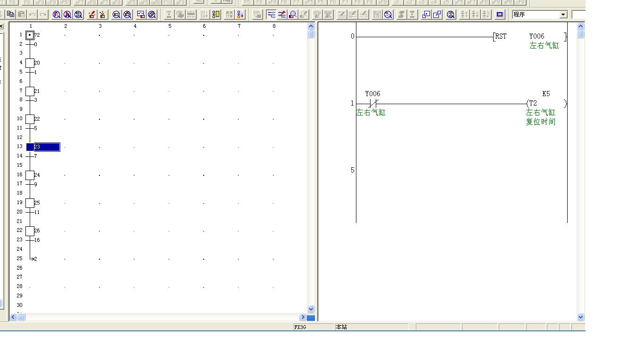This screenshot has height=362, width=644.
Task: Click the blue rectangle icon left of 程序
Action: tap(500, 15)
